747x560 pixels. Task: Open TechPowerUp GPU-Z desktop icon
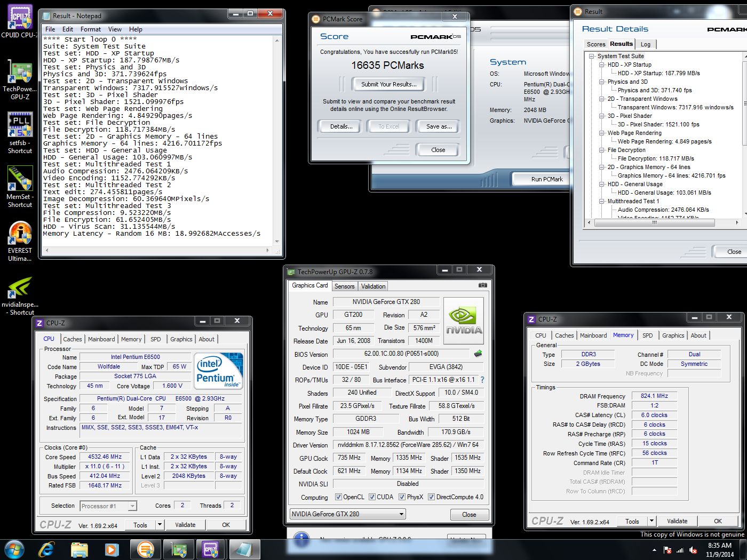click(20, 71)
